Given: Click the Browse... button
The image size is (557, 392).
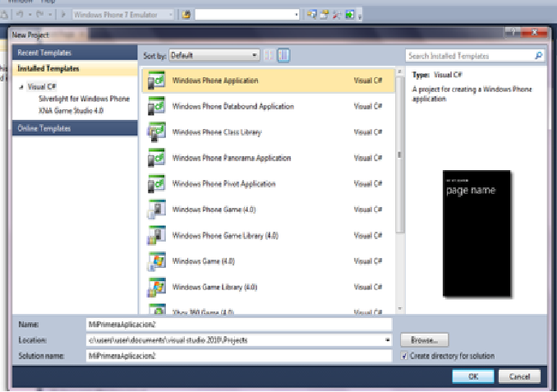Looking at the screenshot, I should pos(424,339).
